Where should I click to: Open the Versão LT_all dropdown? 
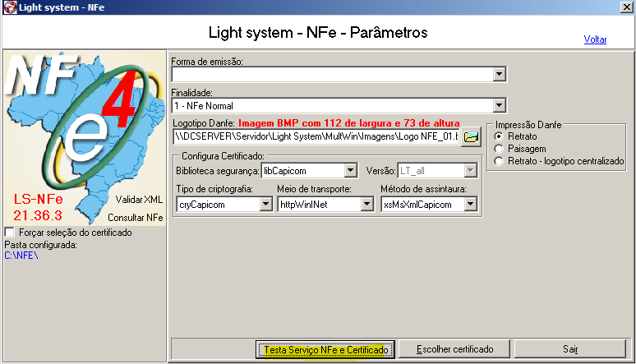471,171
